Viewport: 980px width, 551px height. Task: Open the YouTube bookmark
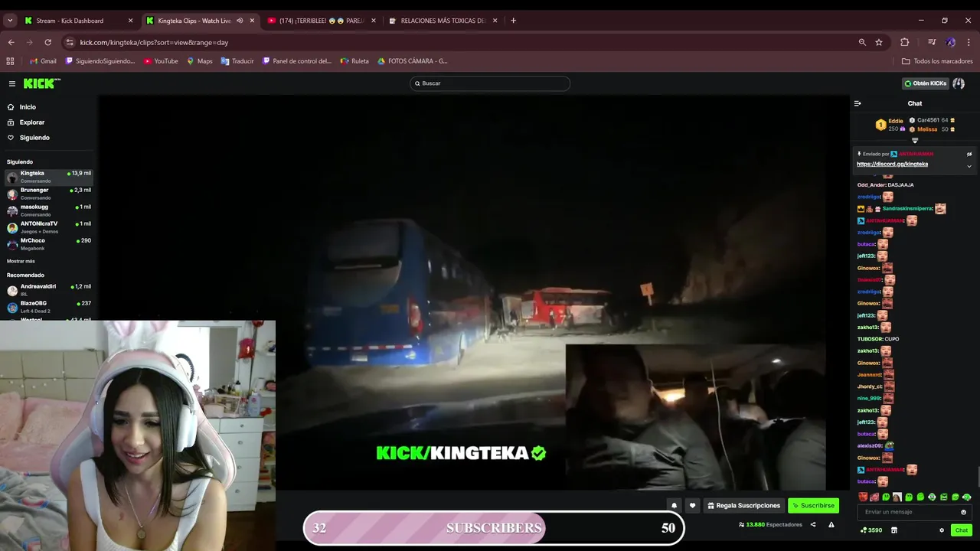pos(161,61)
